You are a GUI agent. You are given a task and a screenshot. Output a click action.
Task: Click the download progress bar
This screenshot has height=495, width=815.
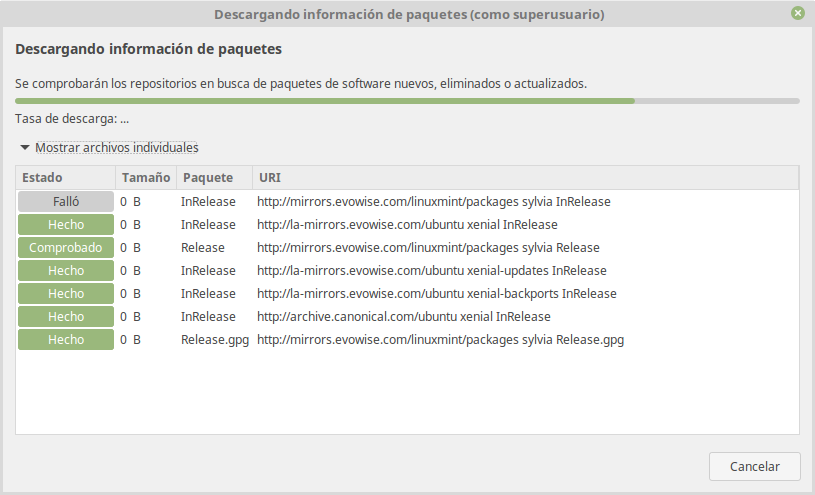coord(407,101)
